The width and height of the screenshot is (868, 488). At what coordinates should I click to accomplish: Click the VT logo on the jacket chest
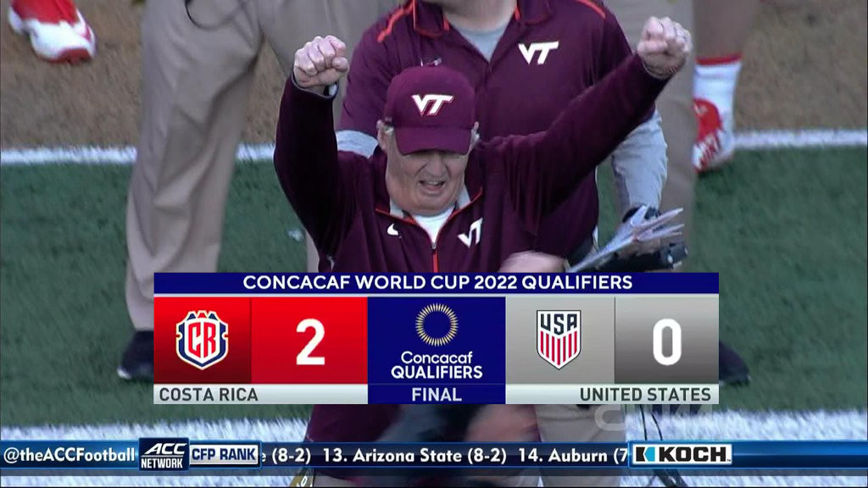470,232
